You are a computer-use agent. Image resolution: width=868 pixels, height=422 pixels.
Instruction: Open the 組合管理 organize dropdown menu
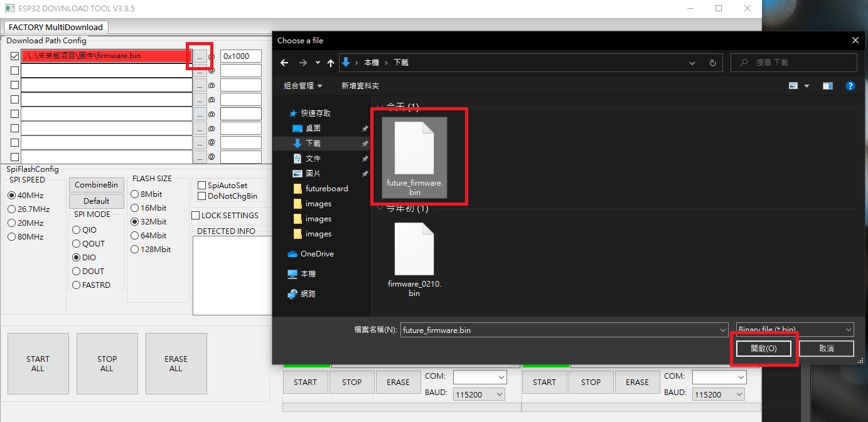point(303,86)
